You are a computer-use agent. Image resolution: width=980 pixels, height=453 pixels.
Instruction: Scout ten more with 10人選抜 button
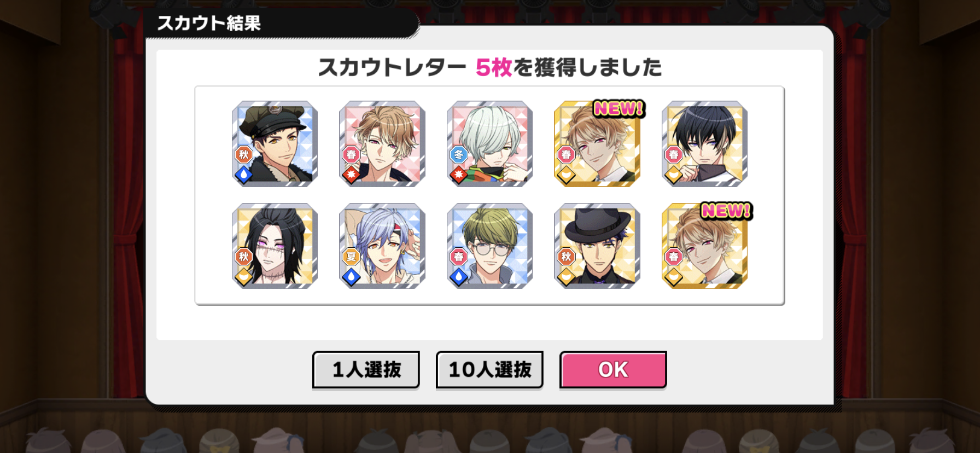click(489, 370)
